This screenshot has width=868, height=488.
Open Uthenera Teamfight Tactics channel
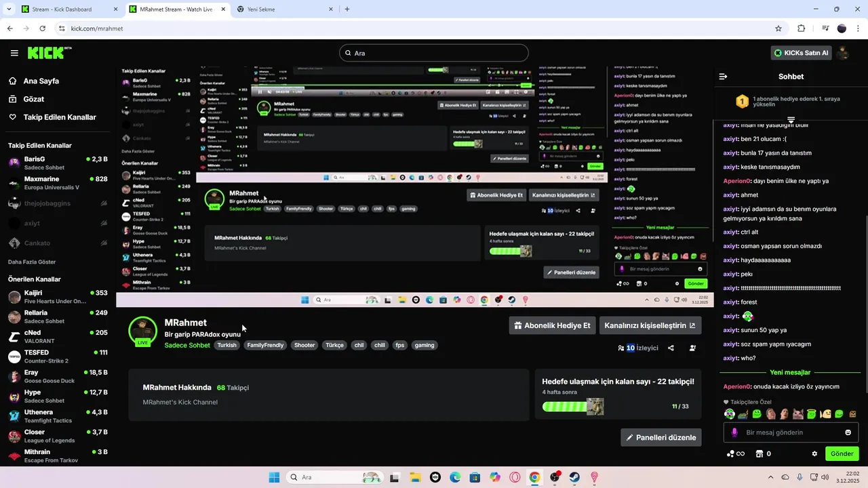tap(57, 416)
